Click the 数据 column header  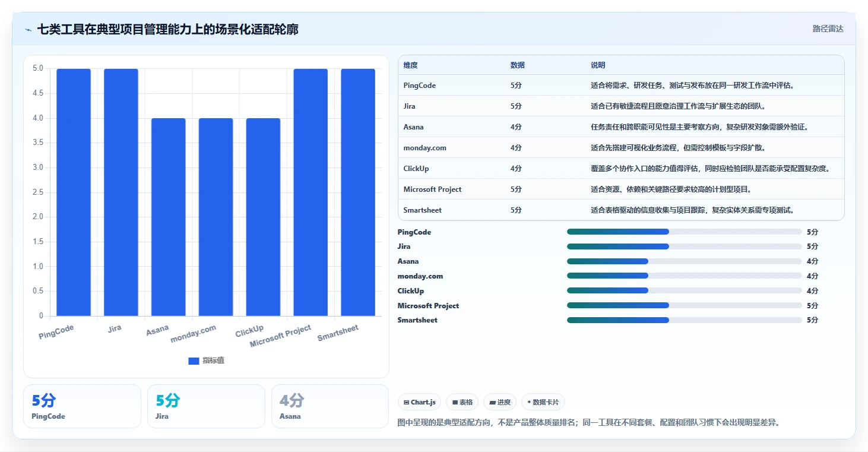tap(518, 65)
